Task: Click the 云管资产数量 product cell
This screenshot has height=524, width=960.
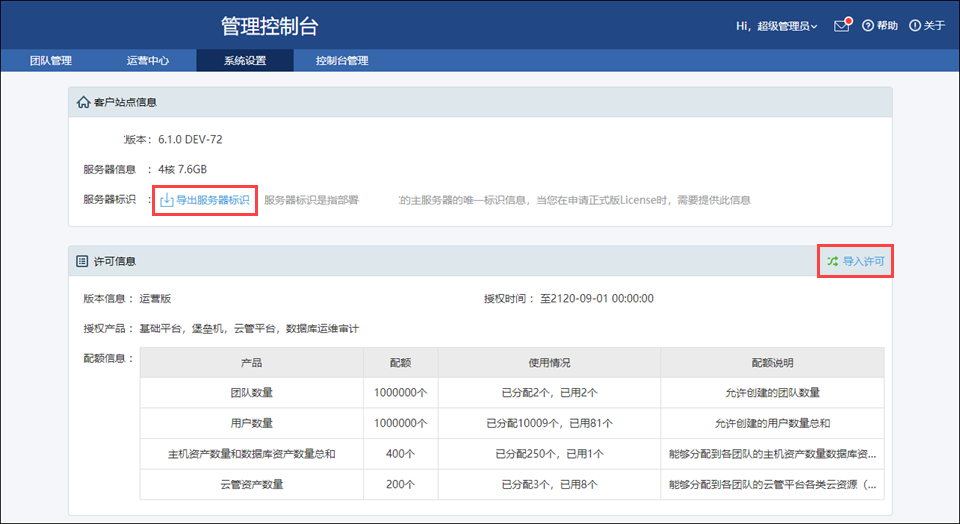Action: point(252,484)
